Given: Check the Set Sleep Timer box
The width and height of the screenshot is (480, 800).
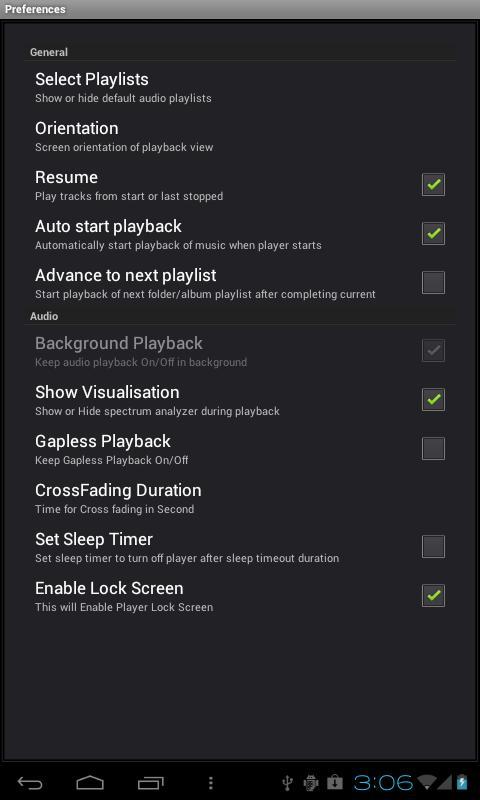Looking at the screenshot, I should tap(433, 546).
